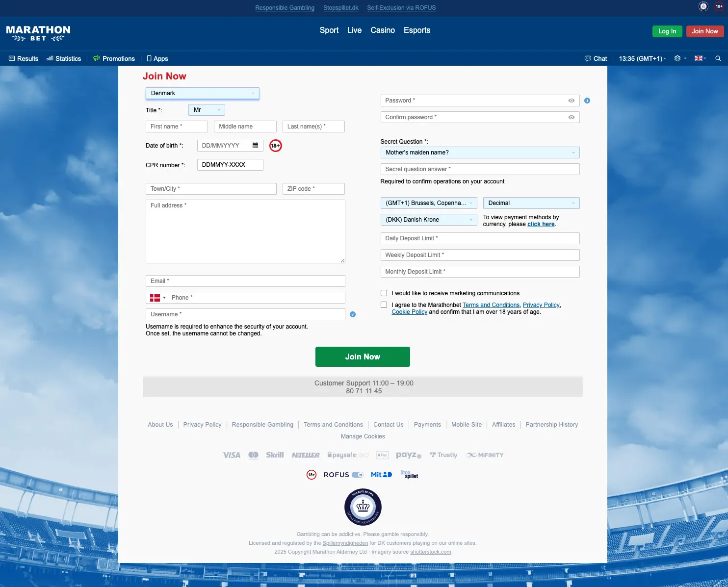
Task: Click the search magnifier icon
Action: point(718,58)
